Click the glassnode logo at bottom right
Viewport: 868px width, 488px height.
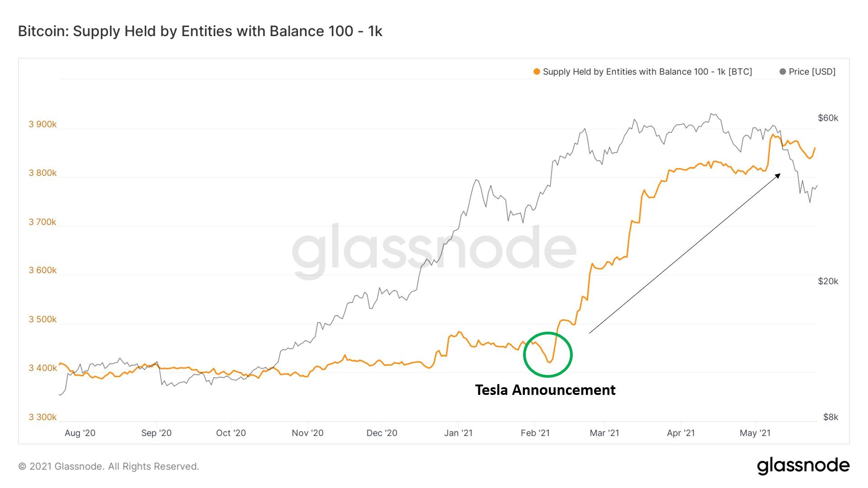[x=803, y=465]
